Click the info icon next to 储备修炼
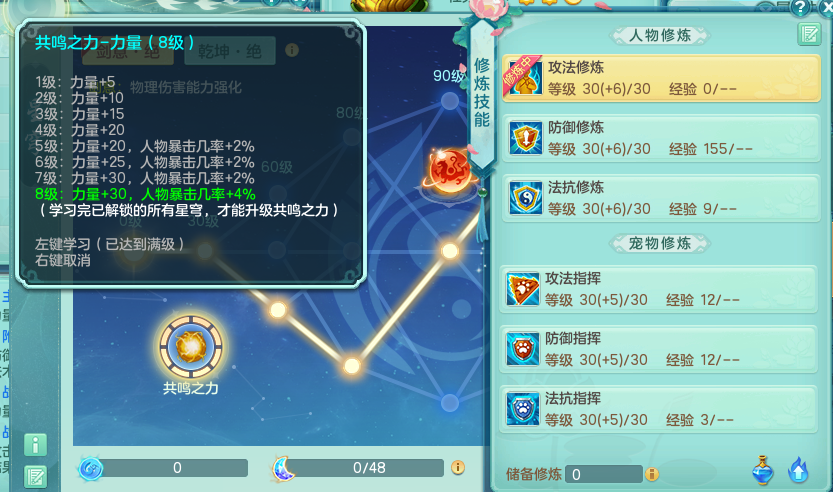The image size is (833, 492). click(652, 474)
